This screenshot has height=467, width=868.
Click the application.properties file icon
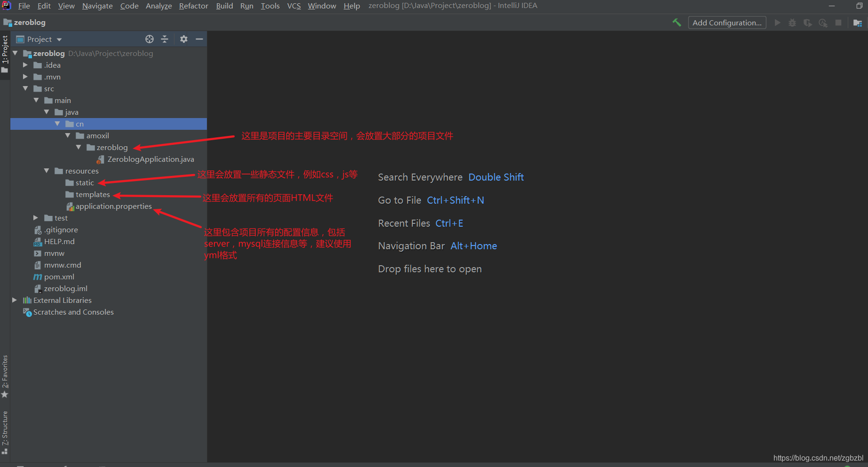point(70,206)
